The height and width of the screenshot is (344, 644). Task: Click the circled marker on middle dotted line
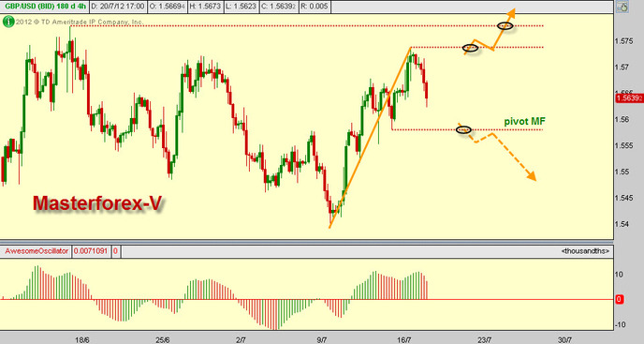(x=470, y=48)
